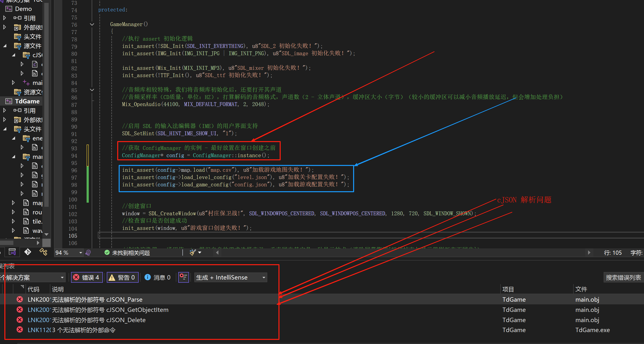
Task: Click the green no-issues checkmark indicator
Action: (x=107, y=253)
